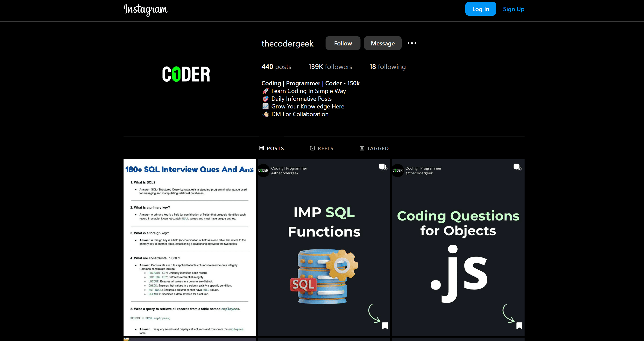The width and height of the screenshot is (644, 341).
Task: View the 139K followers list
Action: [x=330, y=67]
